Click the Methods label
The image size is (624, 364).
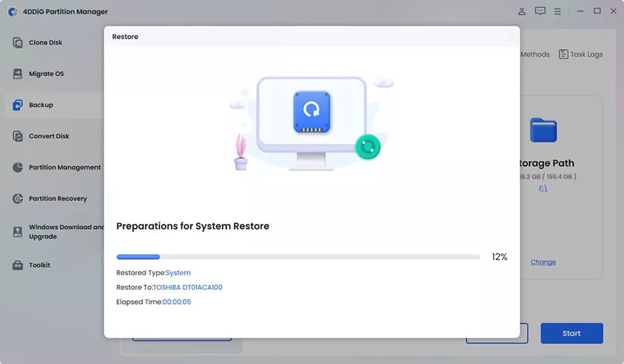[535, 54]
